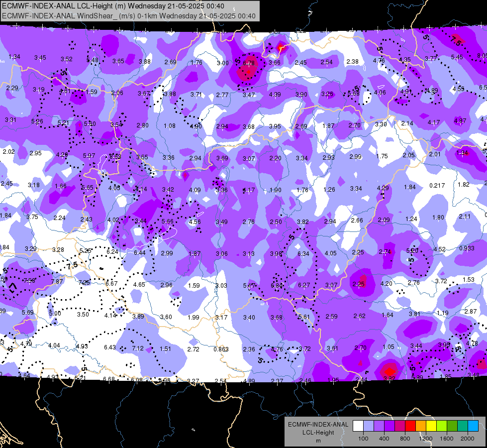This screenshot has height=448, width=487.
Task: Click the wind shear value 3.00
Action: pos(223,63)
